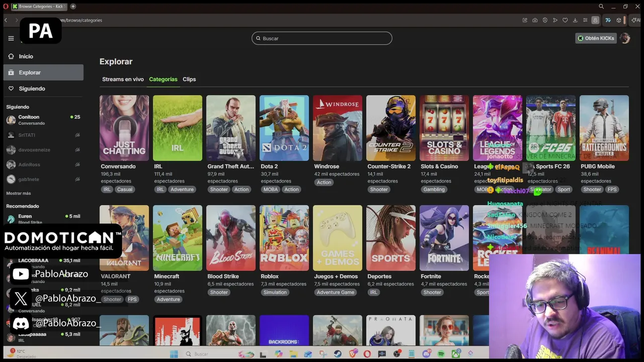
Task: Click Casual tag under Conversando
Action: point(125,190)
